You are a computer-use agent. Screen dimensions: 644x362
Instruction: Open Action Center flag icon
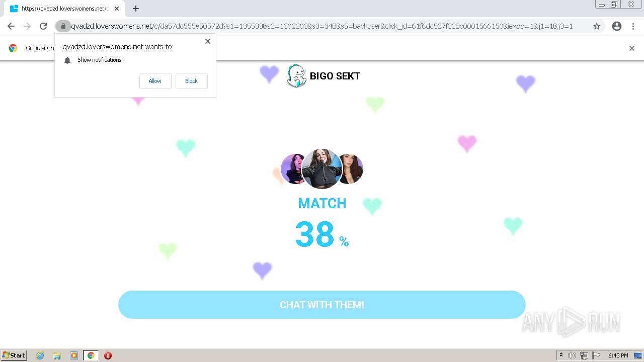coord(596,355)
